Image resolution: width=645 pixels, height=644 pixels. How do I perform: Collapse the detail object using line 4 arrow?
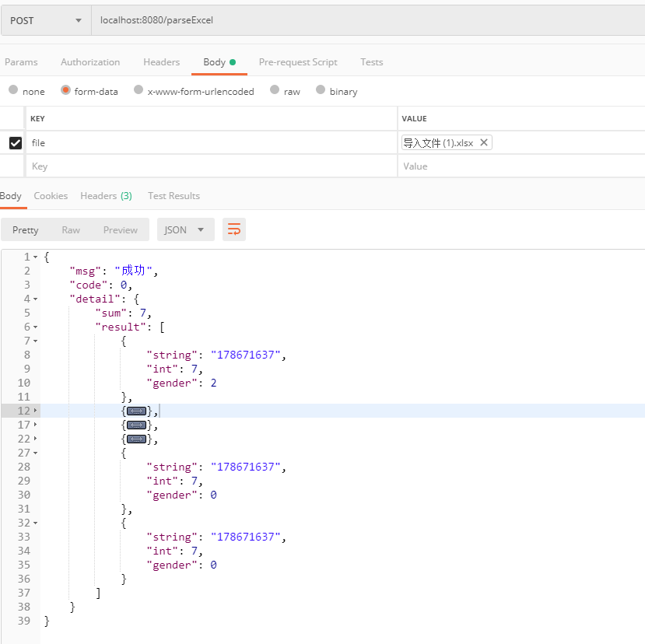point(34,298)
